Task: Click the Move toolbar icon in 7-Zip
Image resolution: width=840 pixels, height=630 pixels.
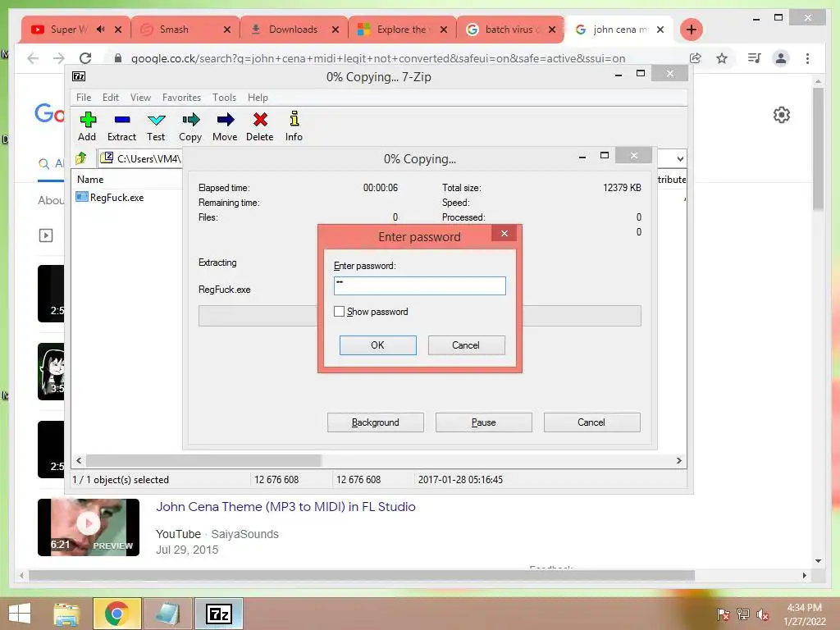Action: pyautogui.click(x=225, y=126)
